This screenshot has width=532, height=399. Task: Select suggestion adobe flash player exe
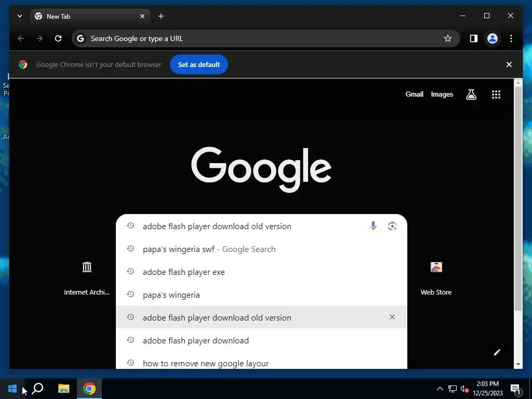pyautogui.click(x=261, y=272)
